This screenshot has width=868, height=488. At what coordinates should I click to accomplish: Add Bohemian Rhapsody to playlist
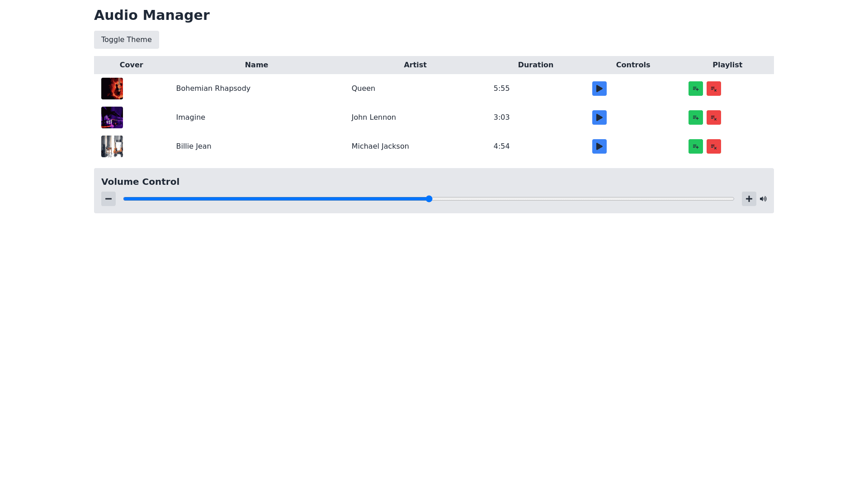coord(695,89)
